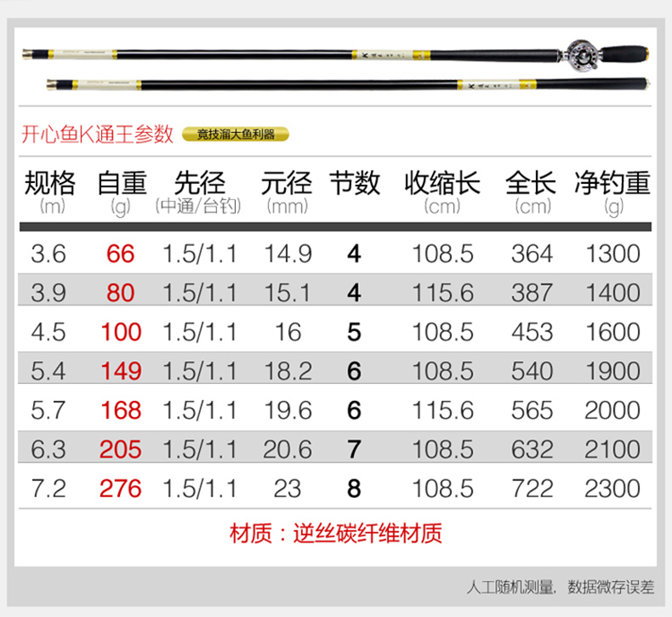672x617 pixels.
Task: Click the 节数 column header
Action: (x=355, y=183)
